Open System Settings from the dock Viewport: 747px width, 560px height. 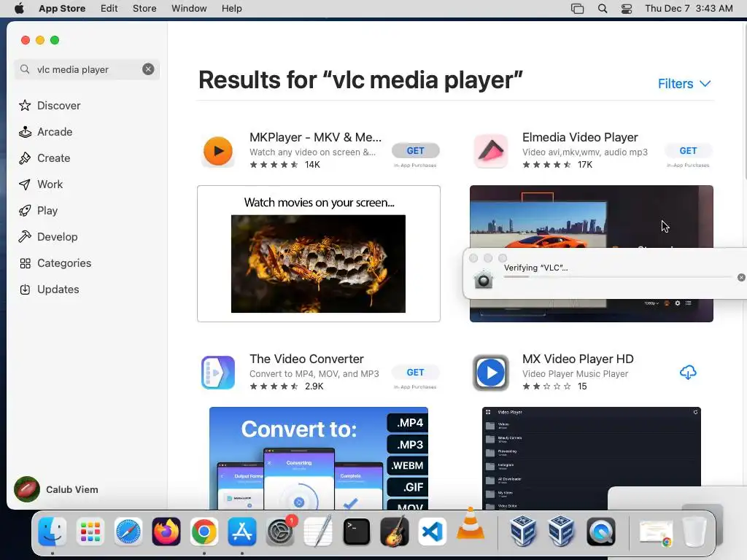tap(280, 532)
